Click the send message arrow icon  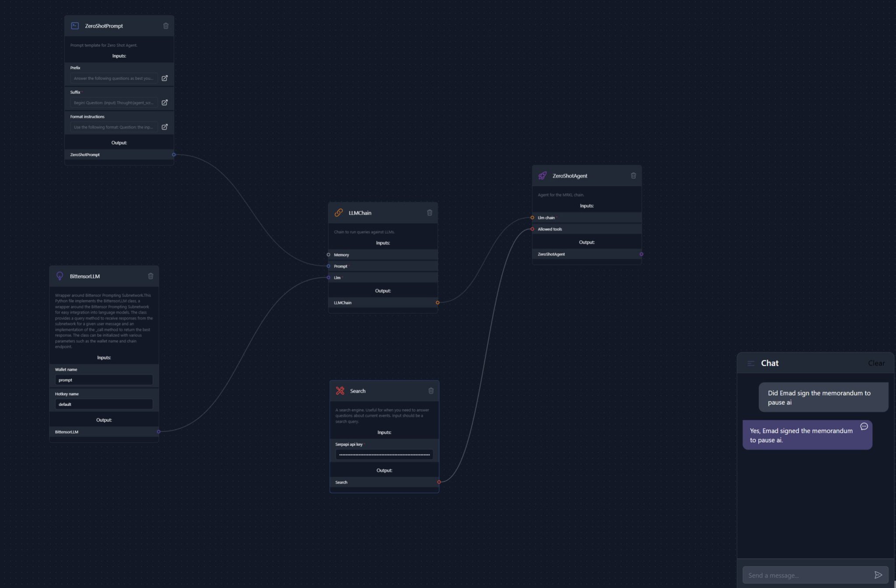point(878,575)
